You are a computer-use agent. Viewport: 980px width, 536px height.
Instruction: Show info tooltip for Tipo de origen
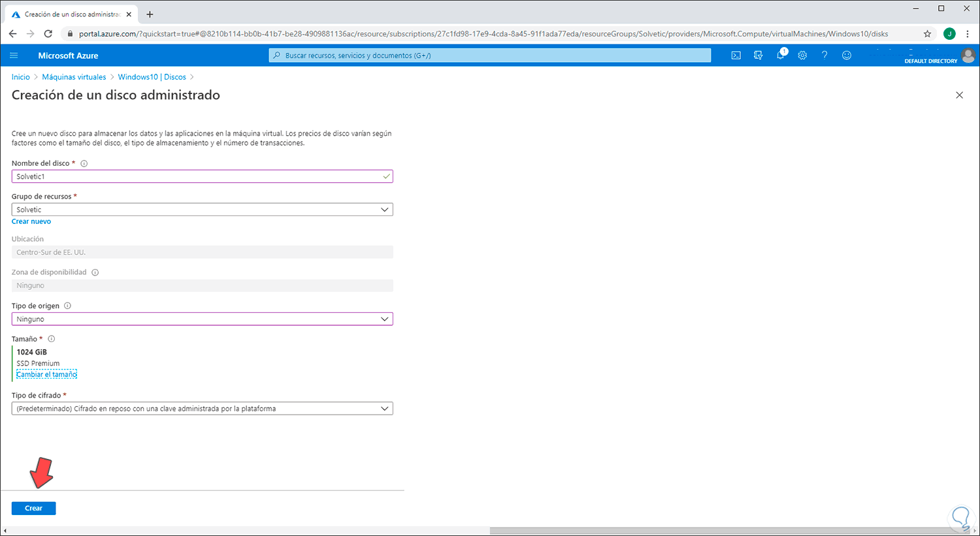tap(68, 306)
